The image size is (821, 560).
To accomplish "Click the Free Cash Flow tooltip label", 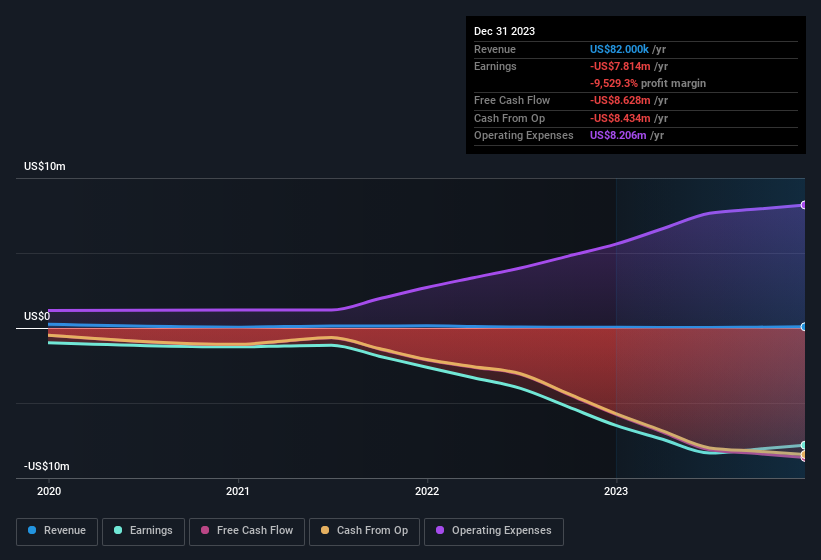I will (512, 100).
